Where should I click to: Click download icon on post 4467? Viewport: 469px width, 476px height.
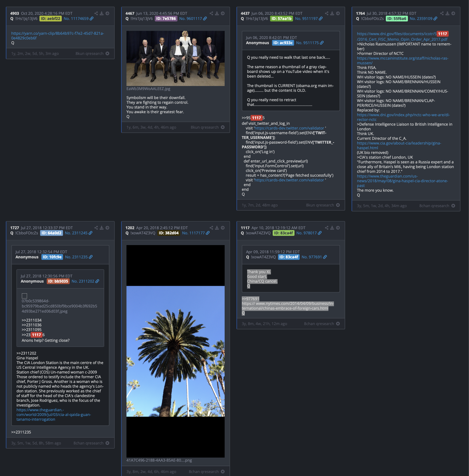click(217, 13)
